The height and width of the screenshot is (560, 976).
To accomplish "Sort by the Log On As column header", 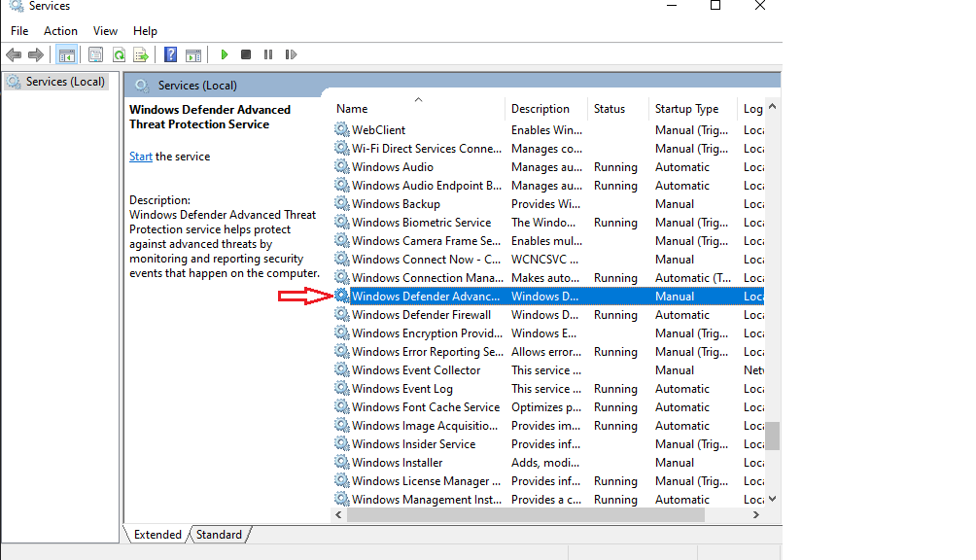I will (751, 109).
